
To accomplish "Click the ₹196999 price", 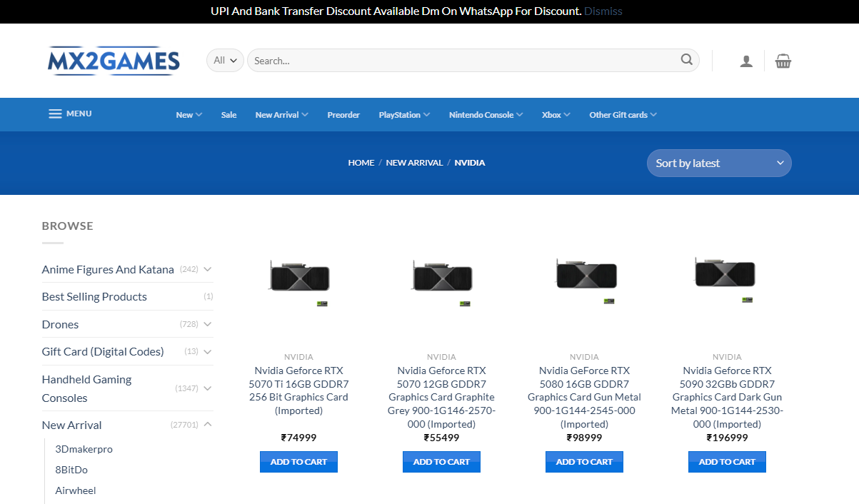I will point(727,438).
